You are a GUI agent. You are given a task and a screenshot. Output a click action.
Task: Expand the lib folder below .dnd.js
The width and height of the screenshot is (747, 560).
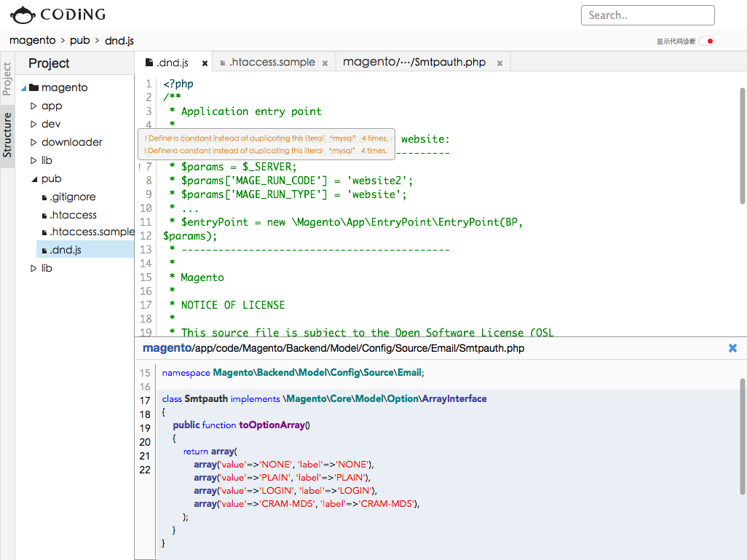click(33, 268)
